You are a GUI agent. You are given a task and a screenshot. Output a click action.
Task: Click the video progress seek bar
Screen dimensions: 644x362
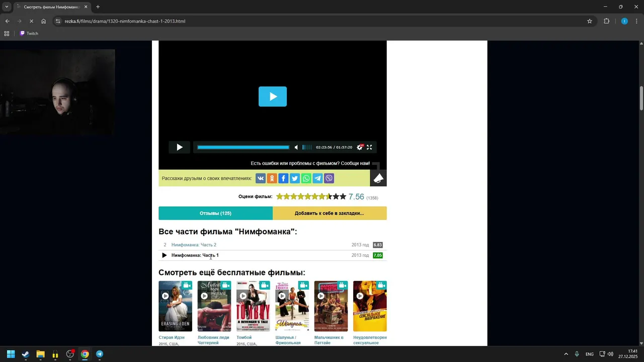(243, 147)
